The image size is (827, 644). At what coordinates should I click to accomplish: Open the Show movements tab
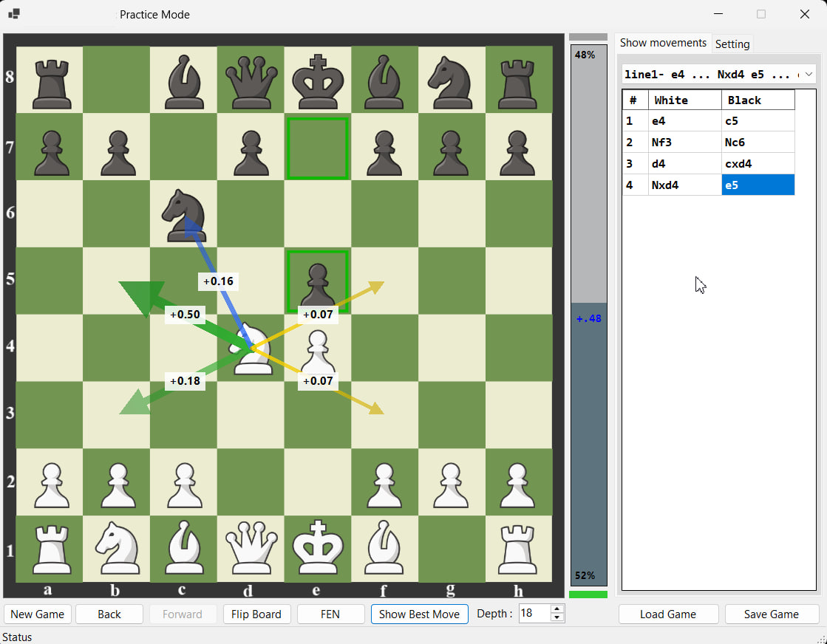tap(663, 43)
